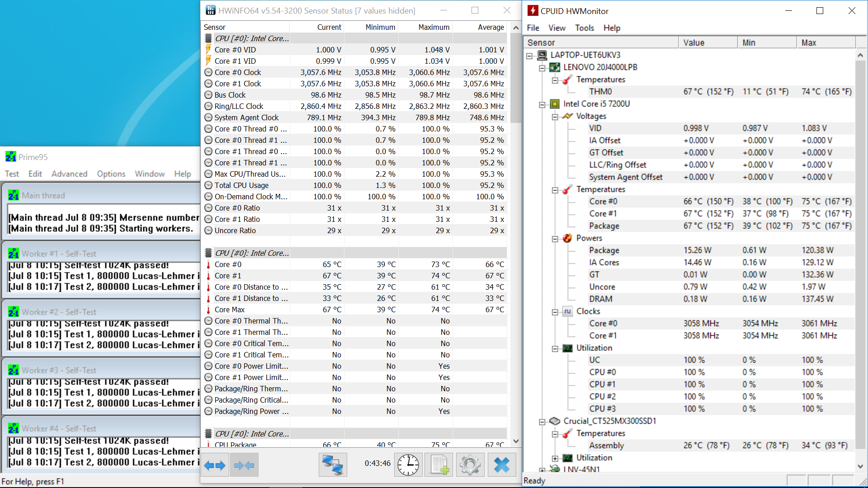
Task: Click the blue X close-sensors button in HWiNFO
Action: point(502,465)
